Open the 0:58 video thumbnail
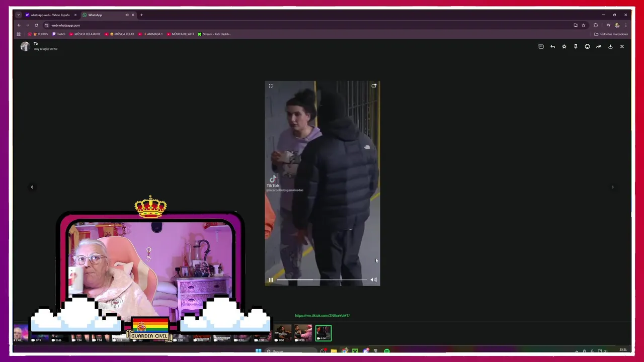The height and width of the screenshot is (362, 644). (x=283, y=333)
